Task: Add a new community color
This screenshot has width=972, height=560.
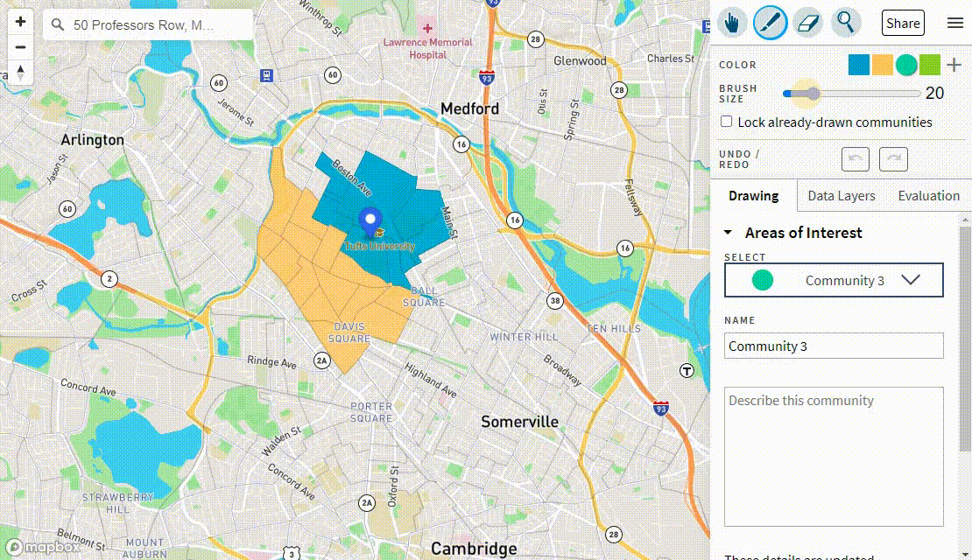Action: 954,65
